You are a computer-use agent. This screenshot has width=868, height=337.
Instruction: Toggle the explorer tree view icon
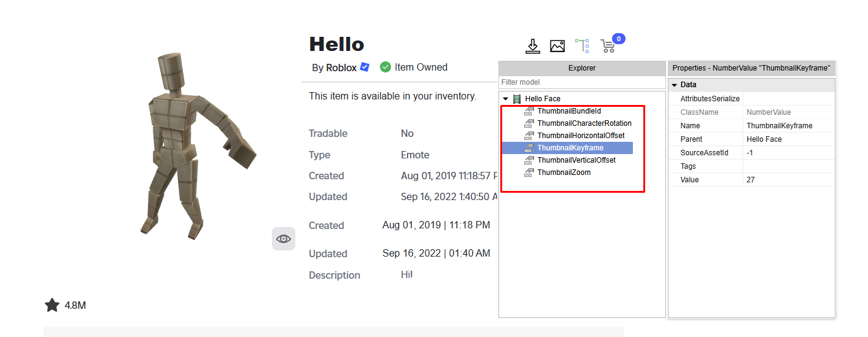coord(582,46)
